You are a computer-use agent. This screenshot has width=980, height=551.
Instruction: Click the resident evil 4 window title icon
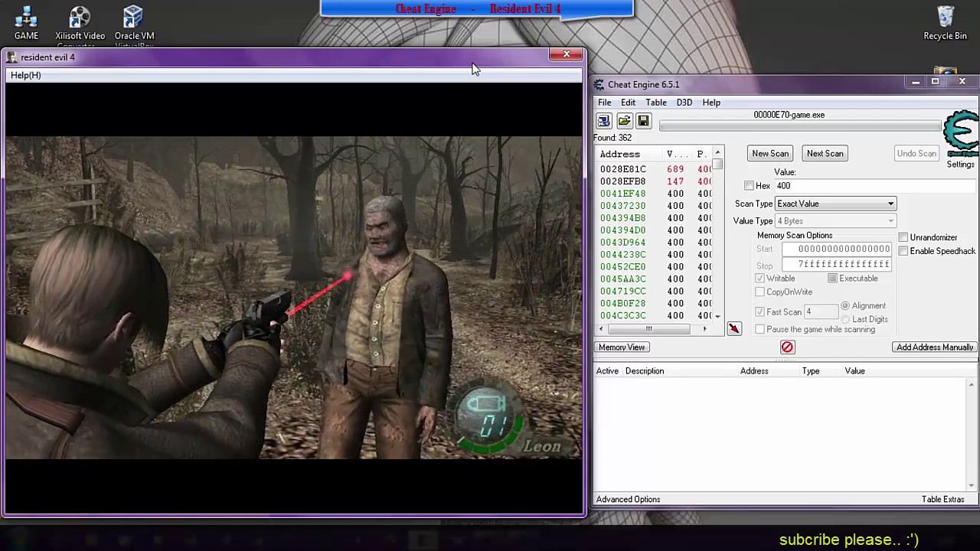click(x=11, y=57)
